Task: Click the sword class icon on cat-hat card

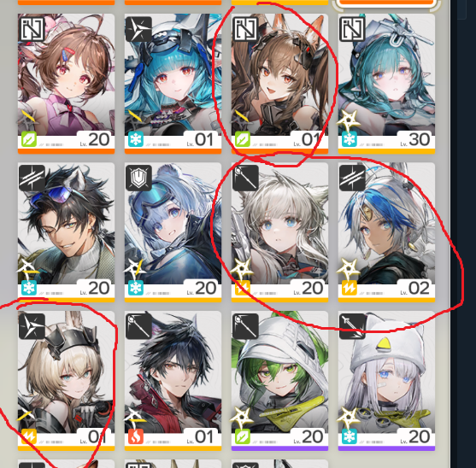Action: pos(352,326)
